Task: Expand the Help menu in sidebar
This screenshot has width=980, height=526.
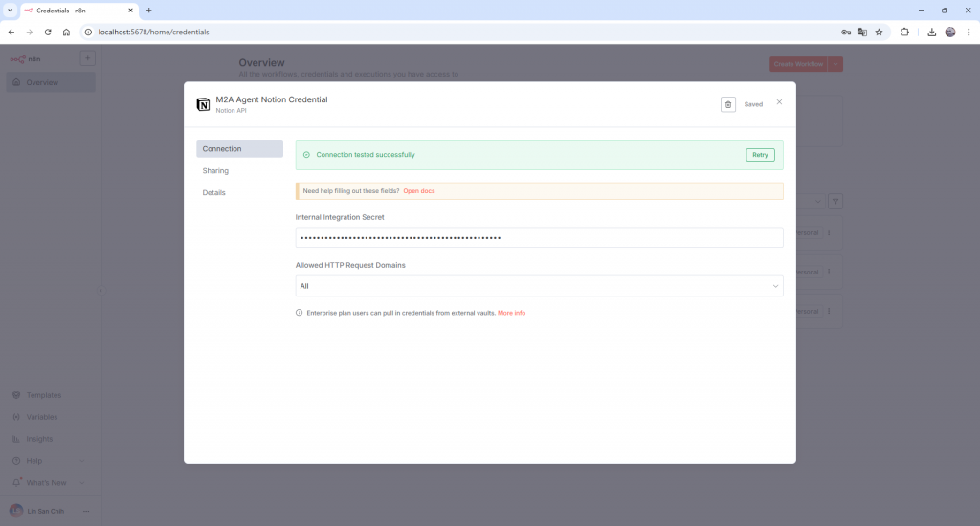Action: click(48, 460)
